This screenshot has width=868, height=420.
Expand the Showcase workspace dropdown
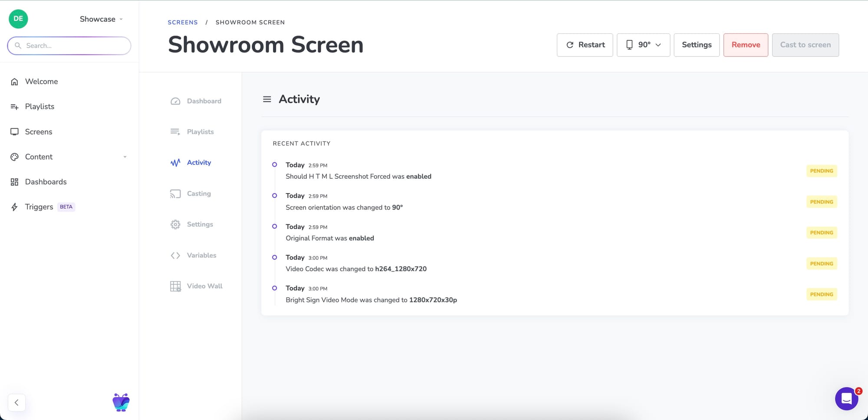pos(101,19)
